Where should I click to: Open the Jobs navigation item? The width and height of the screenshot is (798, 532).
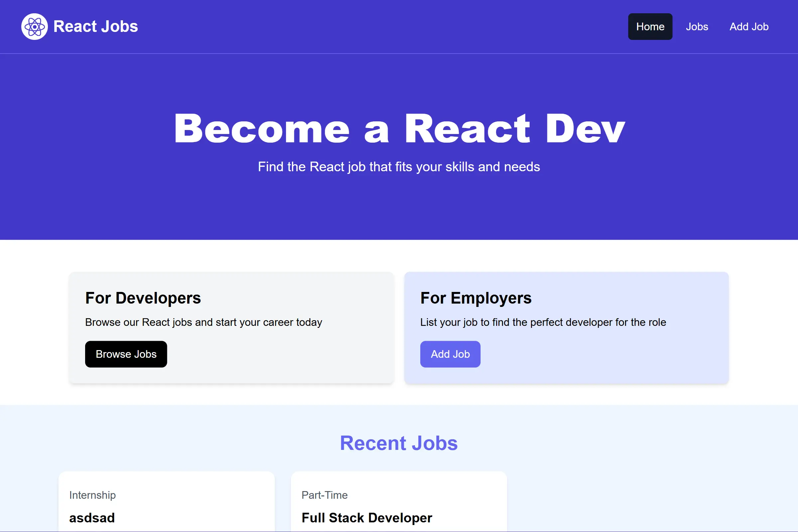point(697,27)
